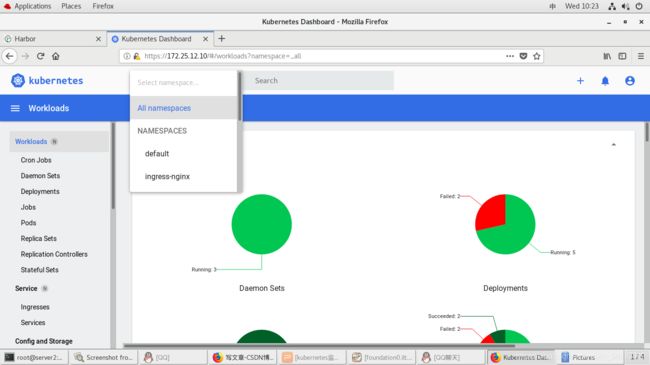
Task: Open Daemon Sets in sidebar
Action: (x=40, y=176)
